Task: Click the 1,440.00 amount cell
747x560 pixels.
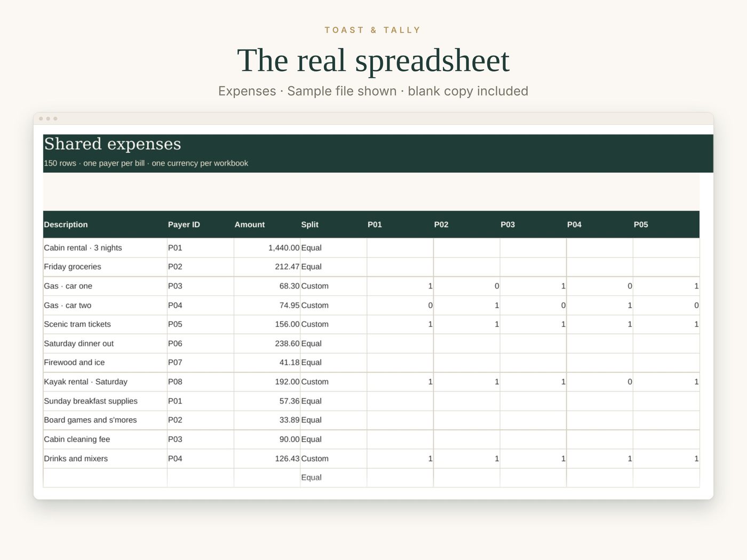Action: 267,248
